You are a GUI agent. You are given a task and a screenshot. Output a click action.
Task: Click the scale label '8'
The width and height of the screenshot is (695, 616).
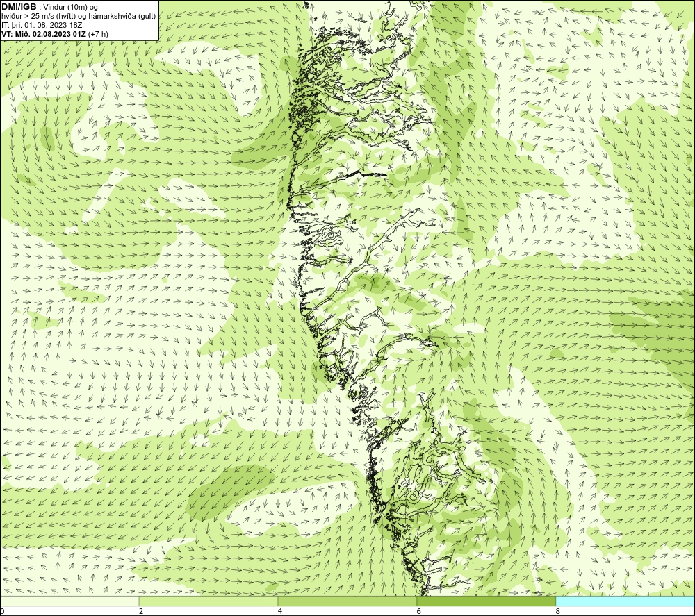(557, 612)
